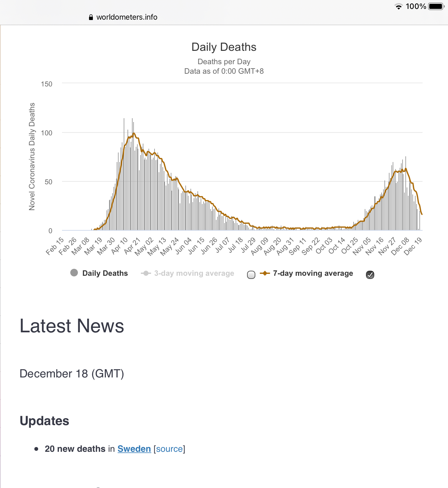Open the Sweden link
The image size is (448, 488).
(x=134, y=449)
